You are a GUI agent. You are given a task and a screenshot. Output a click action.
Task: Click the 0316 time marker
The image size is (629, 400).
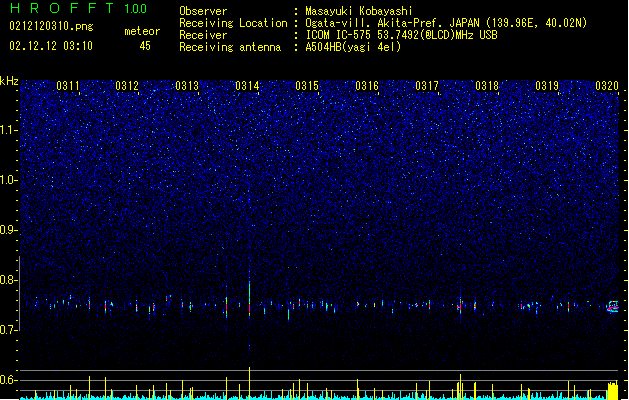tap(367, 86)
